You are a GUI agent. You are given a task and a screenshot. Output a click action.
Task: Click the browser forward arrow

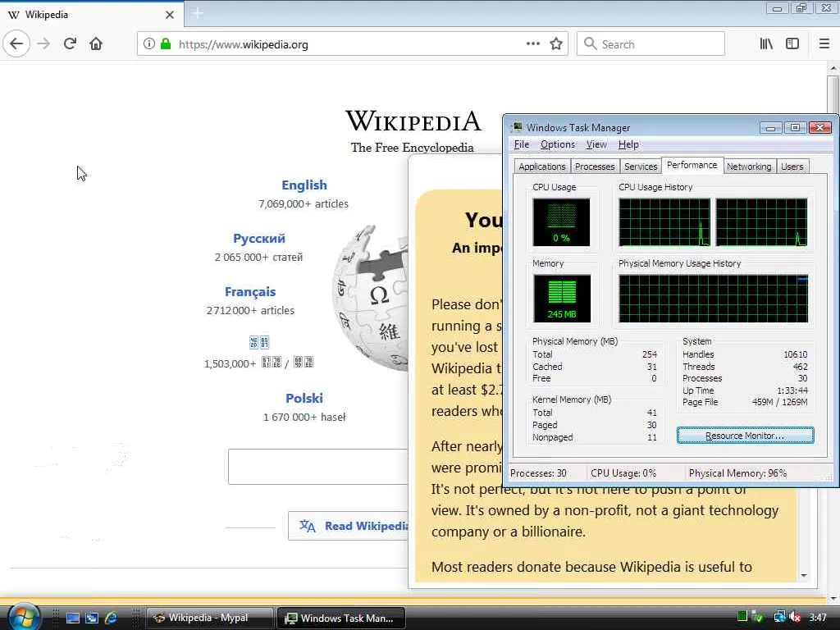pyautogui.click(x=44, y=44)
